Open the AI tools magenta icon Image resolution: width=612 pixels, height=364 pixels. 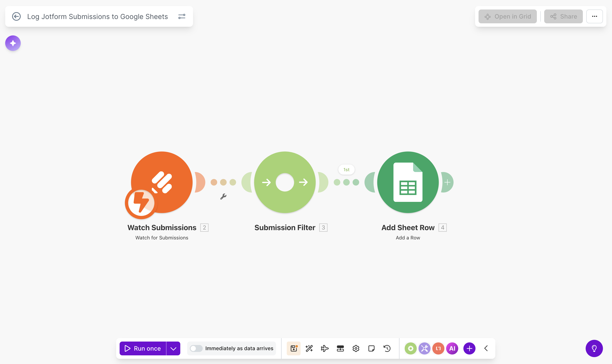point(452,348)
